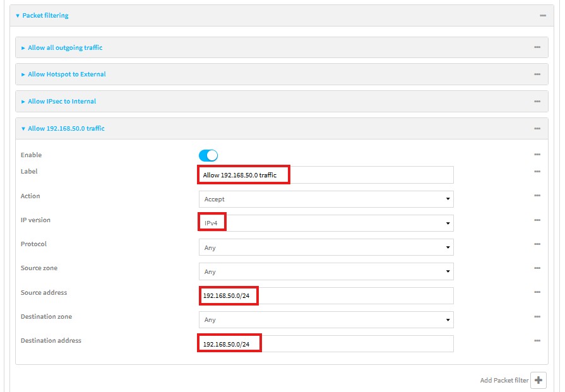The width and height of the screenshot is (565, 392).
Task: Click into the Label text field
Action: [326, 175]
